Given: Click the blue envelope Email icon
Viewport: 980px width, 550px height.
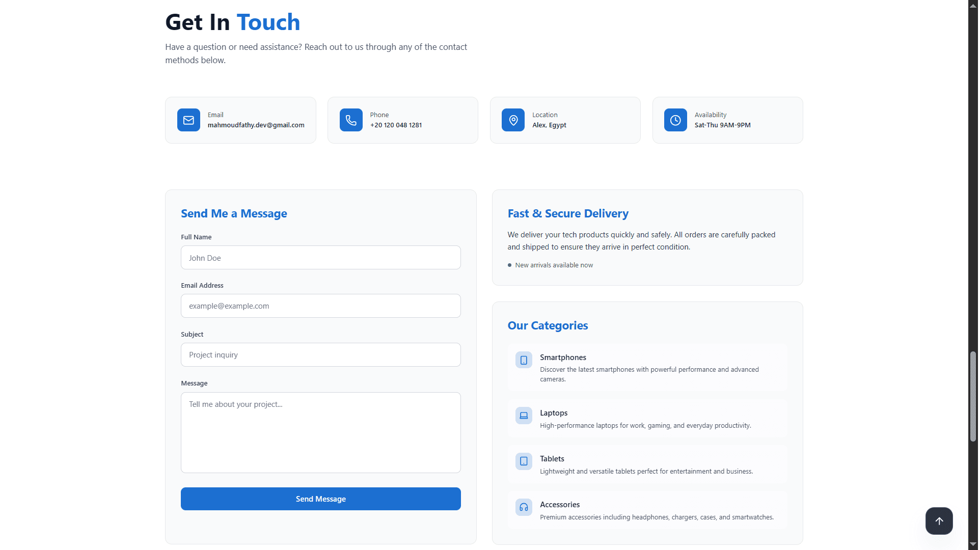Looking at the screenshot, I should 188,120.
